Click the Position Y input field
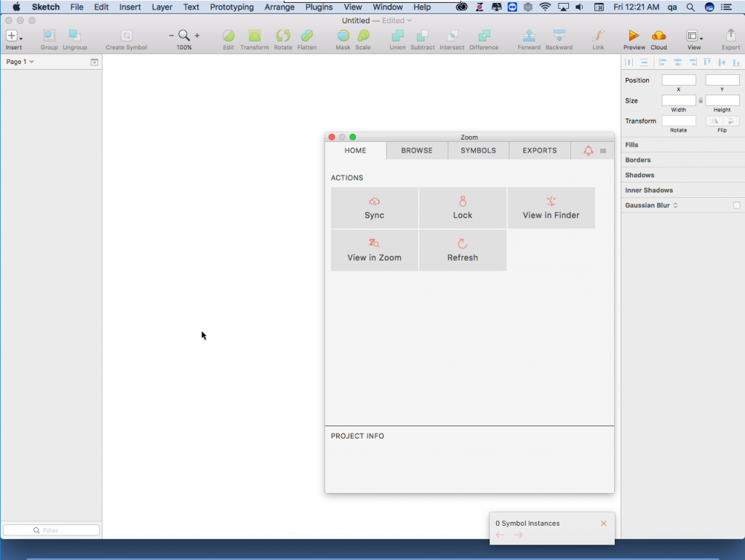The image size is (745, 560). coord(722,80)
